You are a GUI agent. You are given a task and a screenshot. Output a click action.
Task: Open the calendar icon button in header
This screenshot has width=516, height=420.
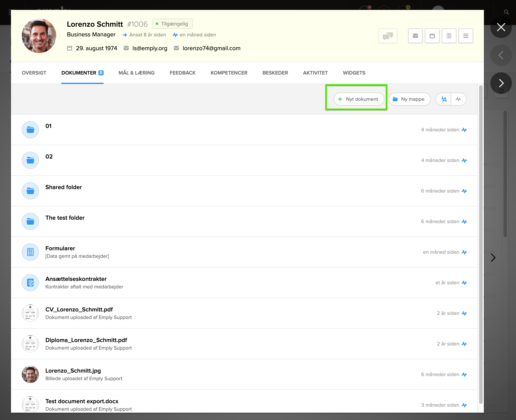coord(432,36)
